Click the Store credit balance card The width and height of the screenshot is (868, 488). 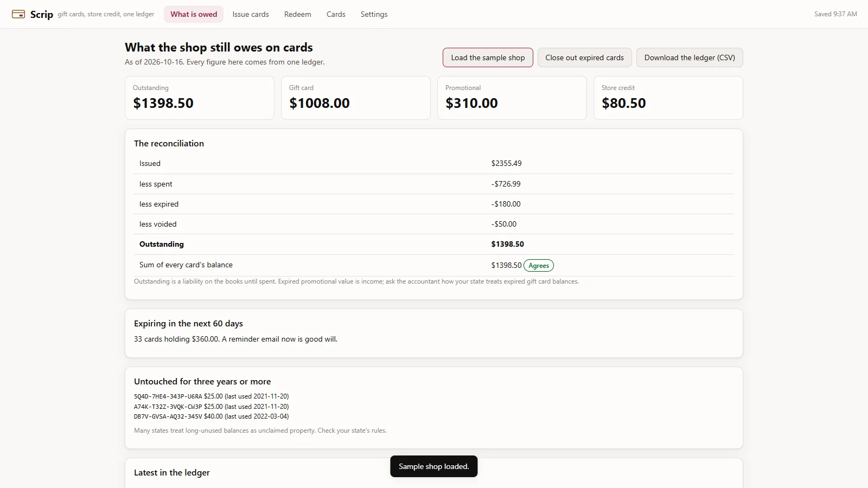point(668,98)
